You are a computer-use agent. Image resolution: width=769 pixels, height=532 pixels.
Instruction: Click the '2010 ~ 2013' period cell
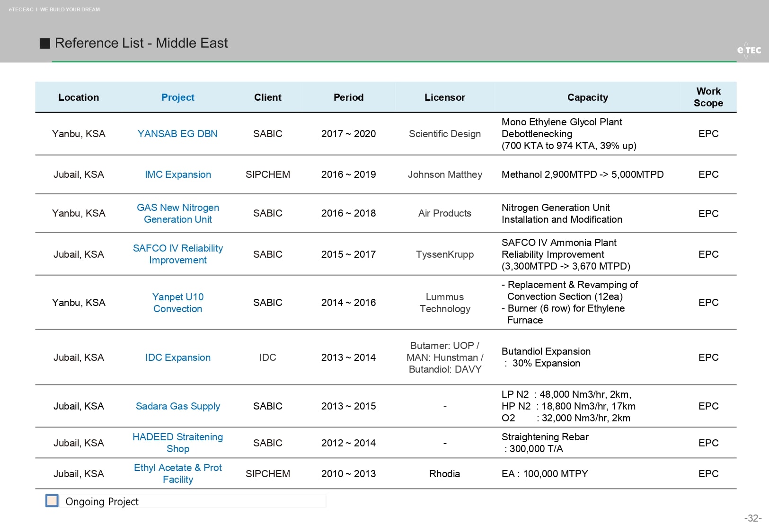tap(349, 474)
